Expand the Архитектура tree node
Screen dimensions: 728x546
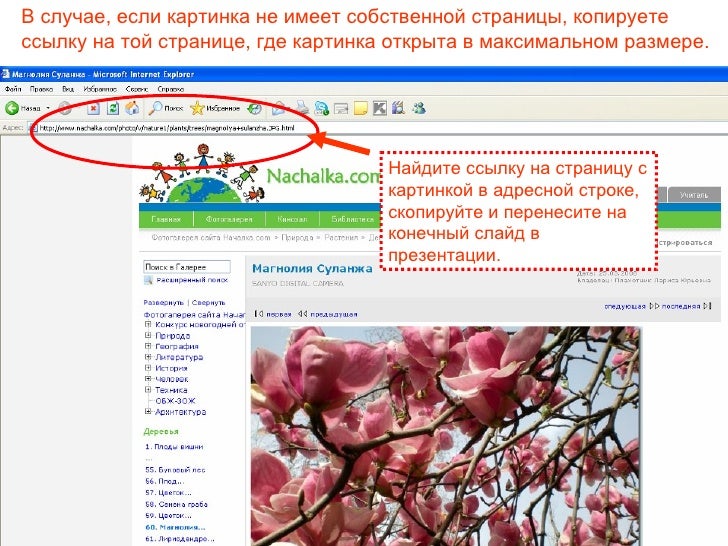coord(148,411)
